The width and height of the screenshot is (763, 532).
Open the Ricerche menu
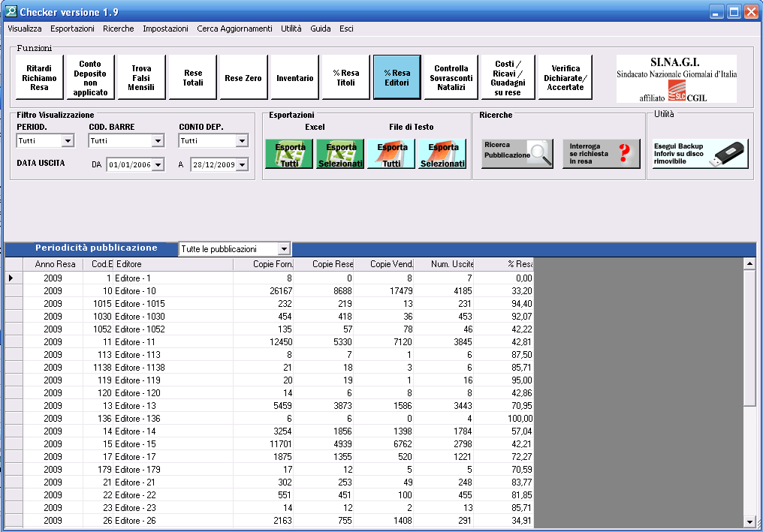coord(118,29)
